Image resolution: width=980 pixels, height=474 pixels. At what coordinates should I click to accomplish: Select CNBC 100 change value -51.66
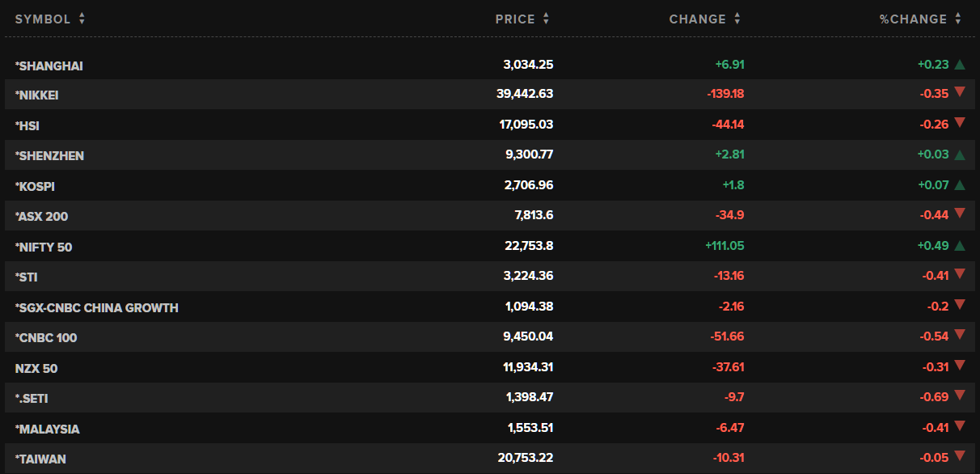tap(728, 336)
